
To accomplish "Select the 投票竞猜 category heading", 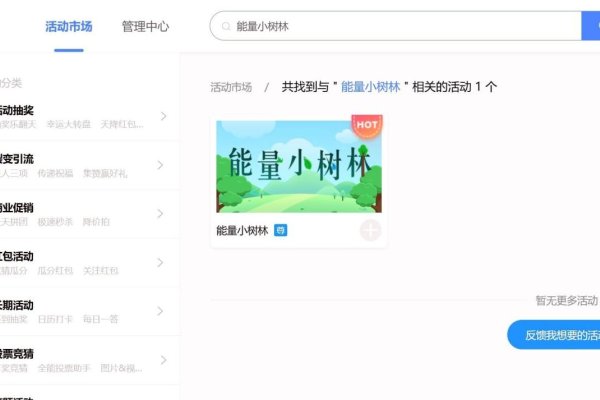I will click(16, 354).
